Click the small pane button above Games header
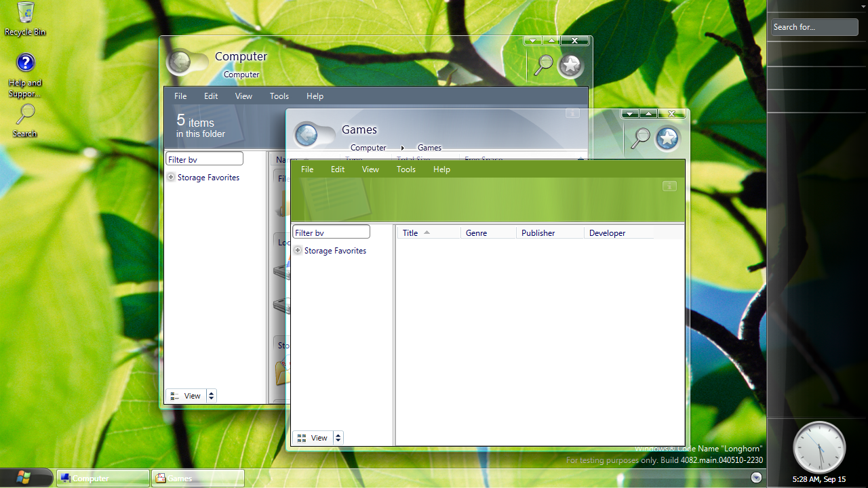Viewport: 868px width, 488px height. 572,113
